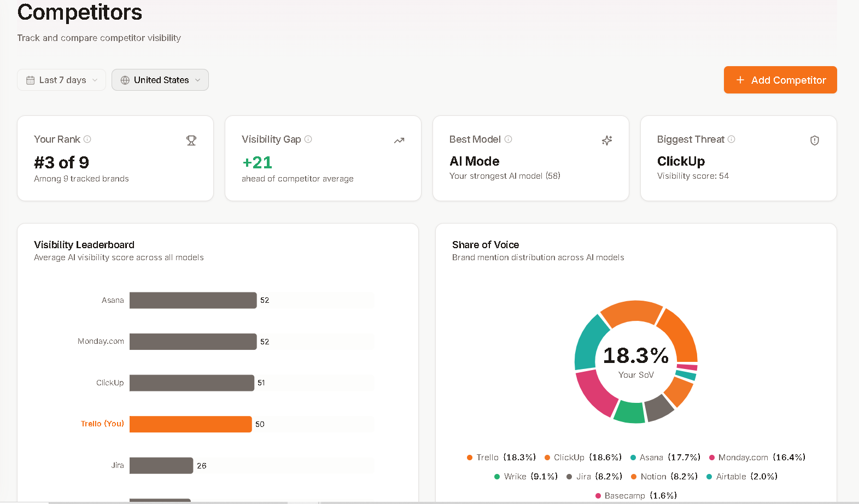Click the calendar icon beside Last 7 days
The image size is (859, 504).
pos(31,80)
